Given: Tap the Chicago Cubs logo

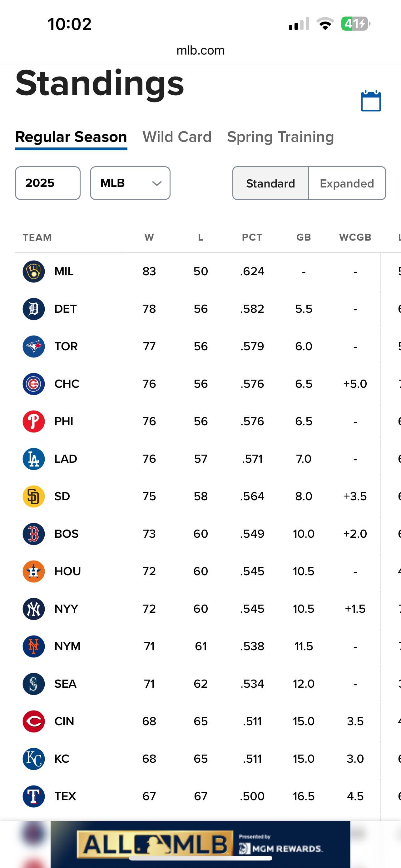Looking at the screenshot, I should (34, 384).
